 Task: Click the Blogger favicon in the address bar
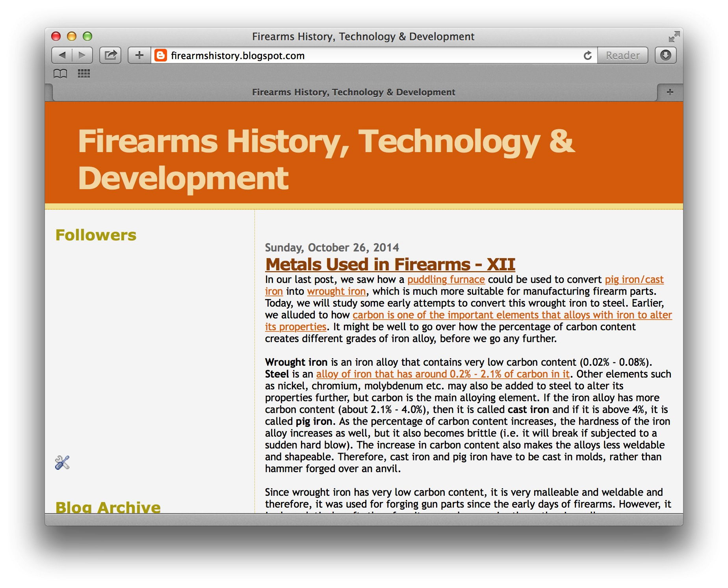(161, 56)
